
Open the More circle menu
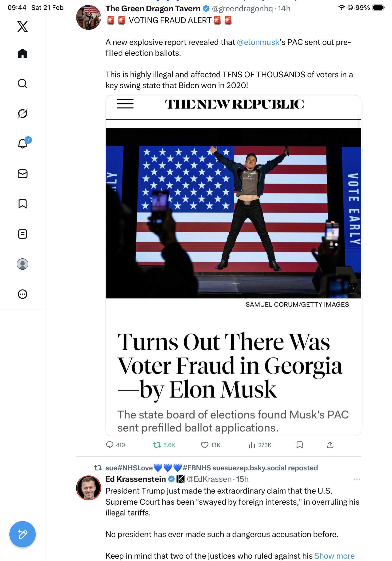[23, 294]
